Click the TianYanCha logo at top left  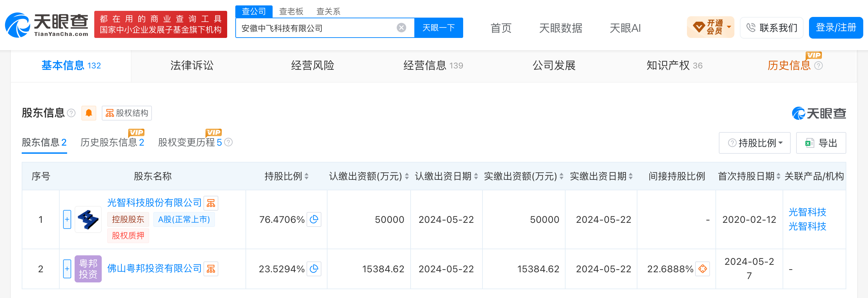[x=47, y=25]
